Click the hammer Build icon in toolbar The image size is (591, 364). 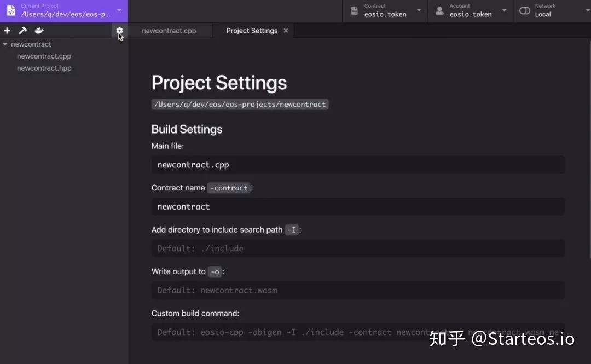23,31
